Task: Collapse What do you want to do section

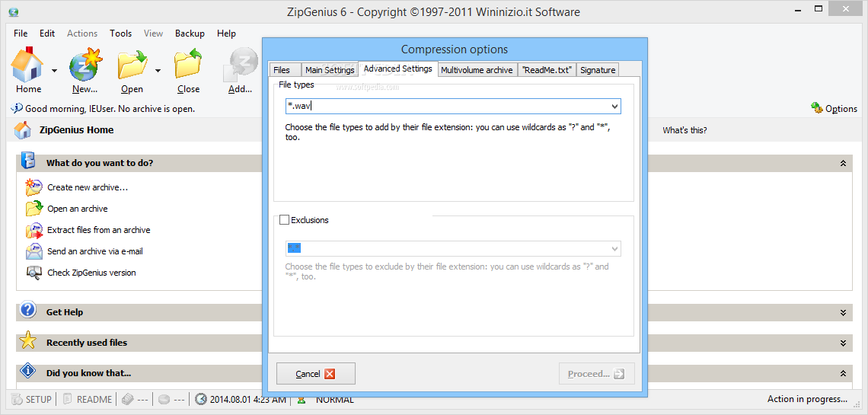Action: click(843, 163)
